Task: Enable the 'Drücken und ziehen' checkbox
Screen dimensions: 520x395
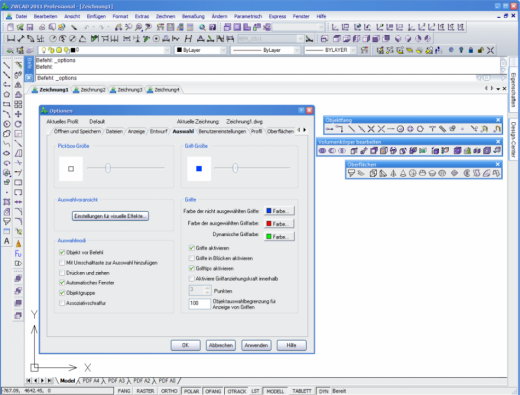Action: click(x=62, y=273)
